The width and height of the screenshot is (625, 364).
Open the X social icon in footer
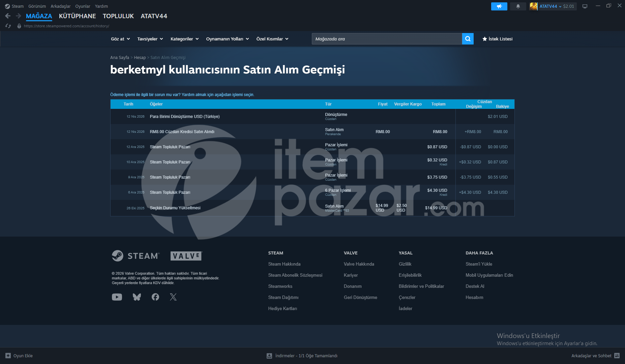[x=173, y=297]
